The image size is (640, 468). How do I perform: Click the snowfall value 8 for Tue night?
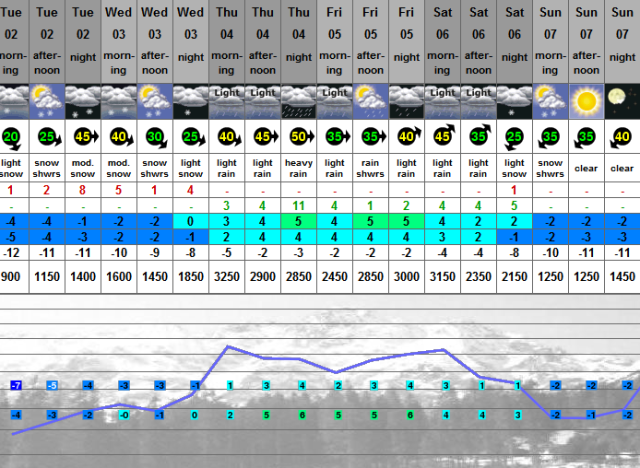tap(83, 190)
